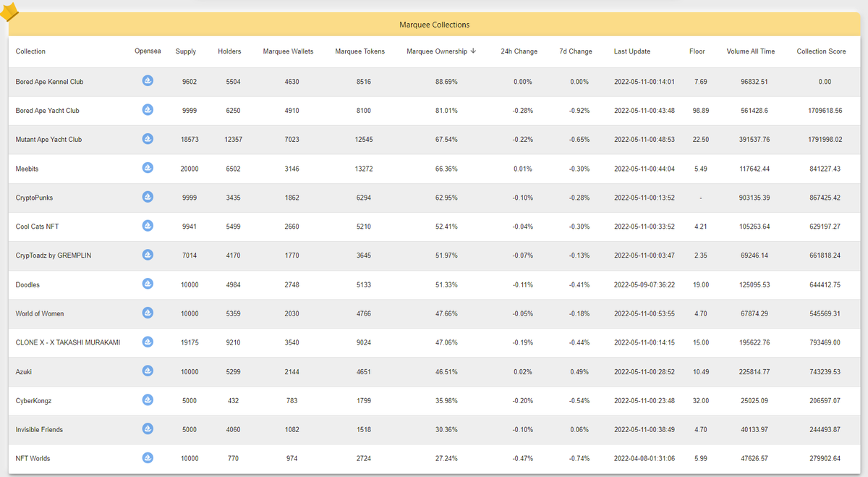
Task: Select the NFT Worlds name
Action: click(33, 458)
